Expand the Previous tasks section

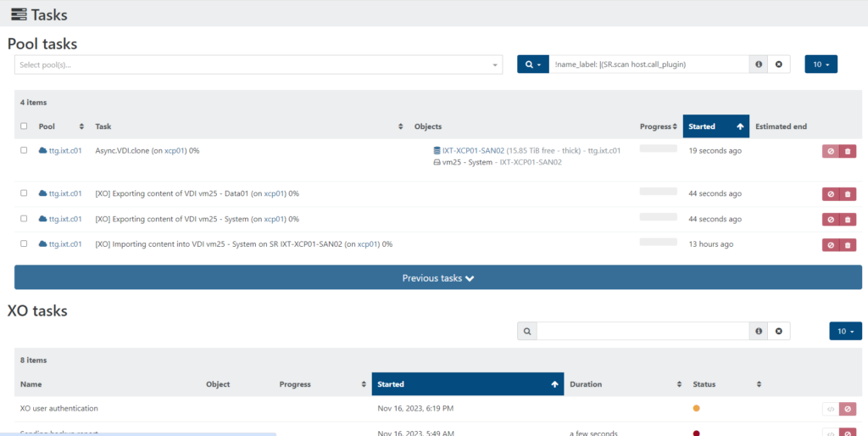(438, 277)
